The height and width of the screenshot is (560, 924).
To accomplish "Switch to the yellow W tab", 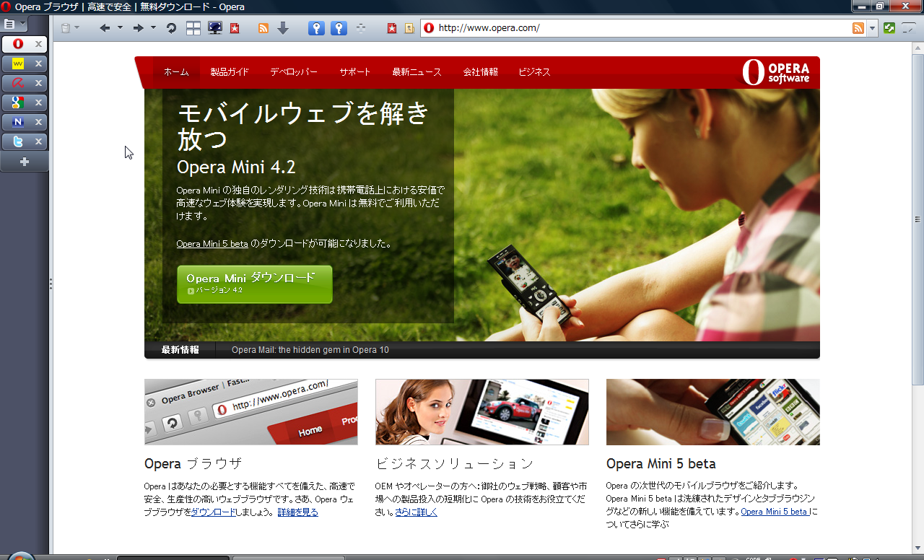I will click(18, 64).
